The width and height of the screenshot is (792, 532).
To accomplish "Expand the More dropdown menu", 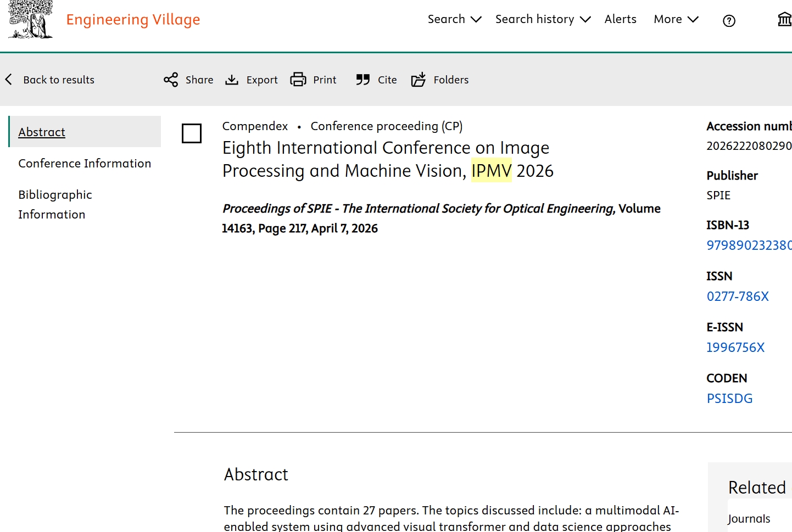I will tap(676, 19).
